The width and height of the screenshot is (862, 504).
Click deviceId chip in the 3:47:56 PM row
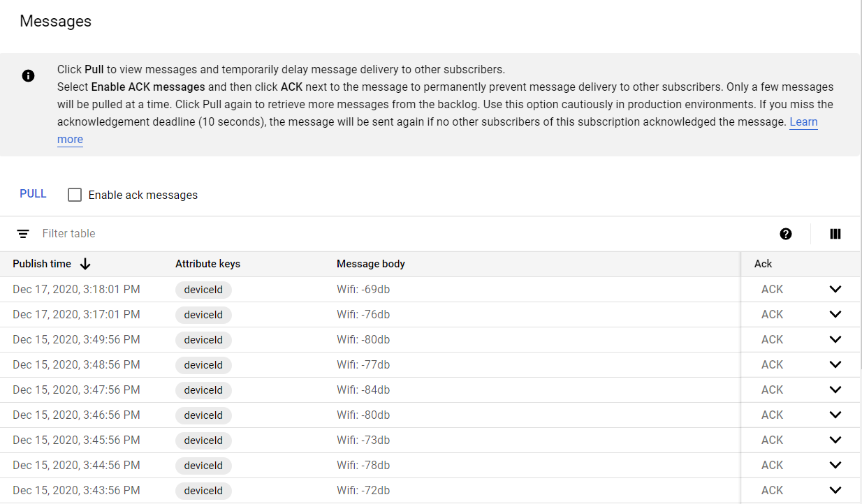pyautogui.click(x=203, y=390)
